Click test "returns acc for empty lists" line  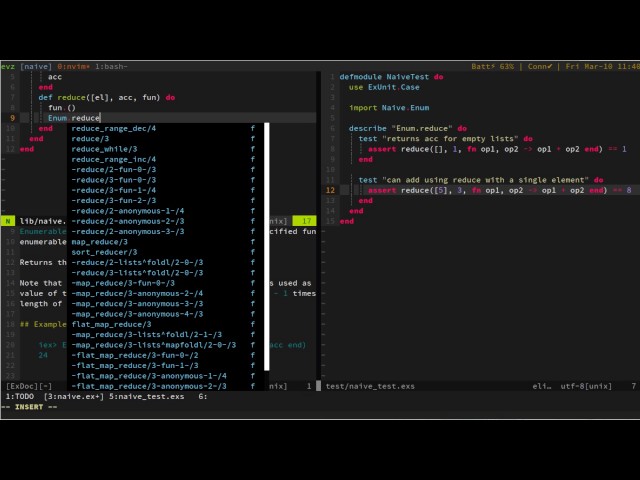click(446, 139)
